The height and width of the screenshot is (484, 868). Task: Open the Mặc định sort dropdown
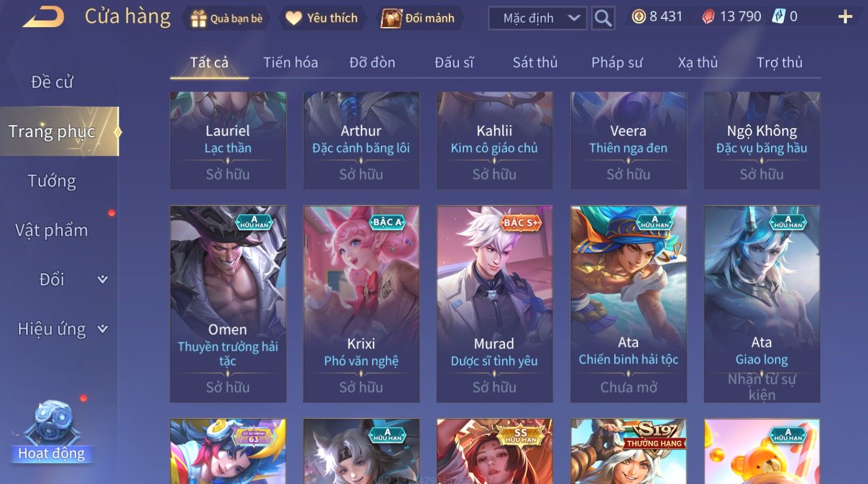point(537,18)
